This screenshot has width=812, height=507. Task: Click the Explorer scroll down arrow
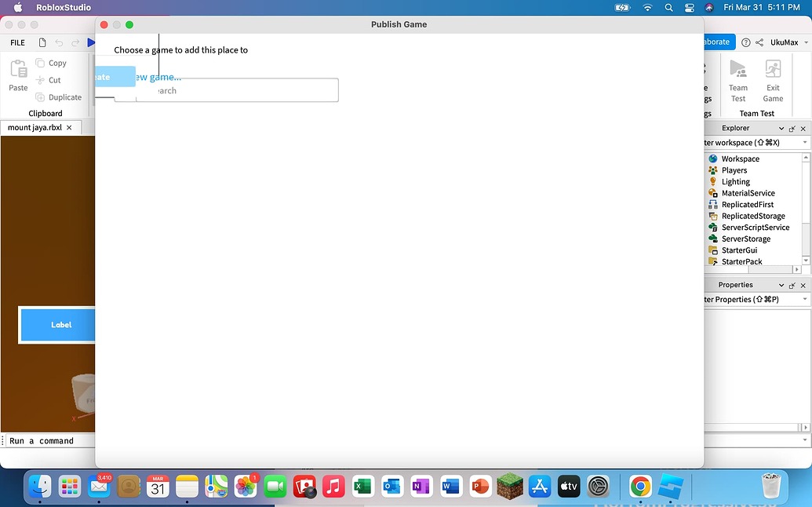[x=806, y=261]
